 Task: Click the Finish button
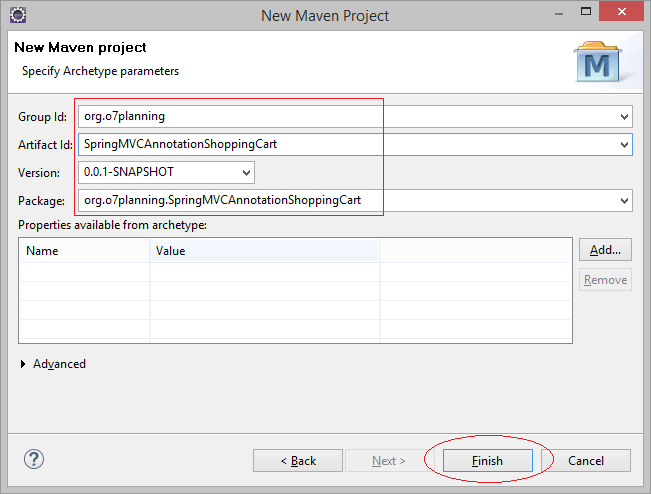point(487,460)
